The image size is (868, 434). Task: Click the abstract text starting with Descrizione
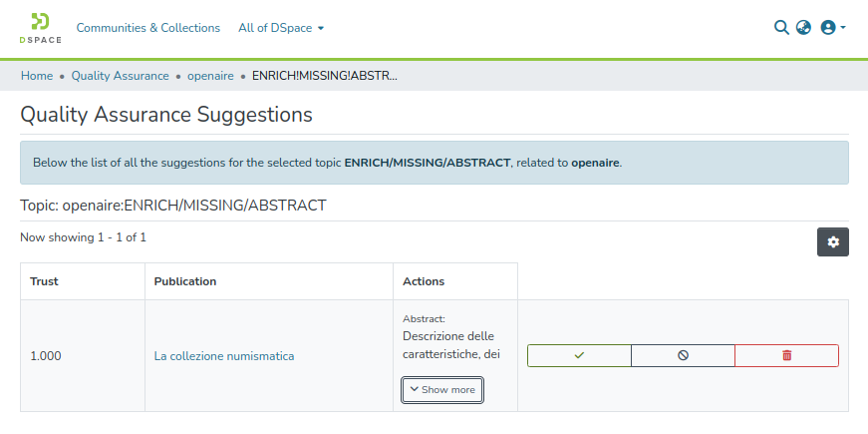tap(450, 345)
